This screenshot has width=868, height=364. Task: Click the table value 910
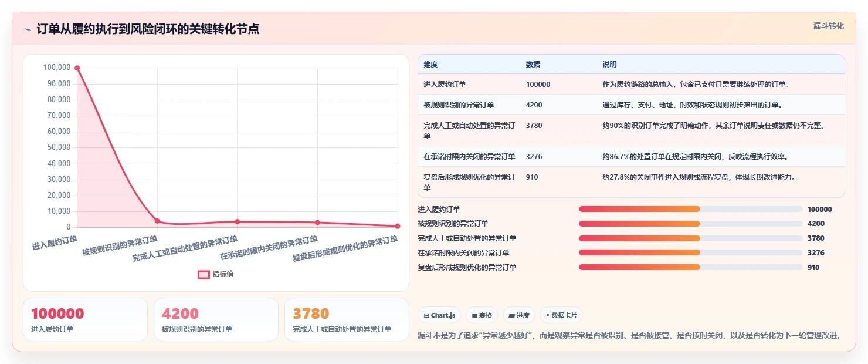click(532, 177)
